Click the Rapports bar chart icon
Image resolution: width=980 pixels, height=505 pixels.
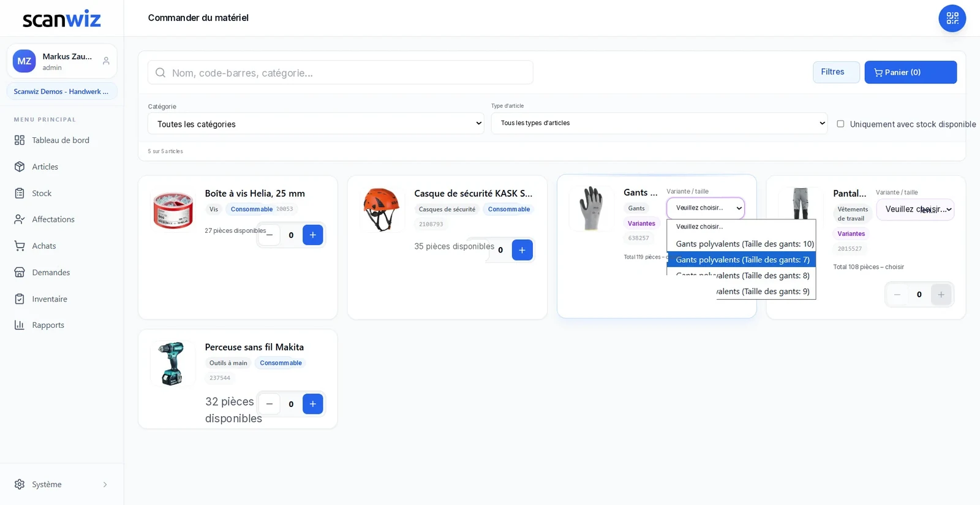(20, 325)
